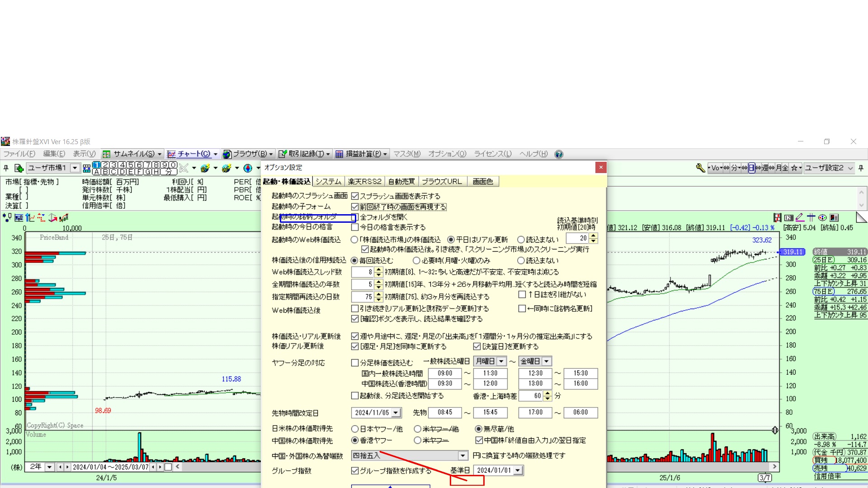Open the 取引記録(T) toolbar menu
The width and height of the screenshot is (868, 488).
click(304, 154)
